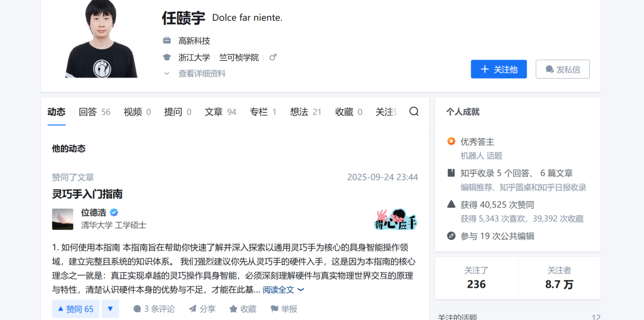Click the 他的动态 section heading
Image resolution: width=644 pixels, height=320 pixels.
click(69, 148)
